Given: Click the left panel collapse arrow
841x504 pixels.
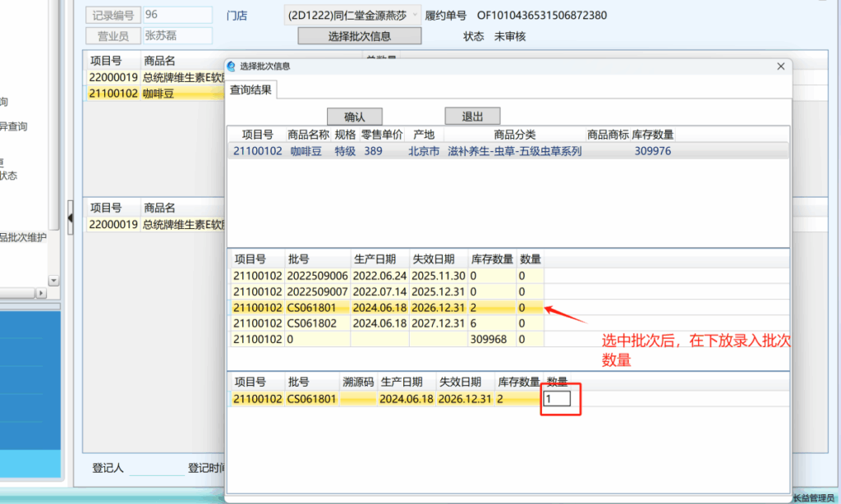Looking at the screenshot, I should (70, 218).
